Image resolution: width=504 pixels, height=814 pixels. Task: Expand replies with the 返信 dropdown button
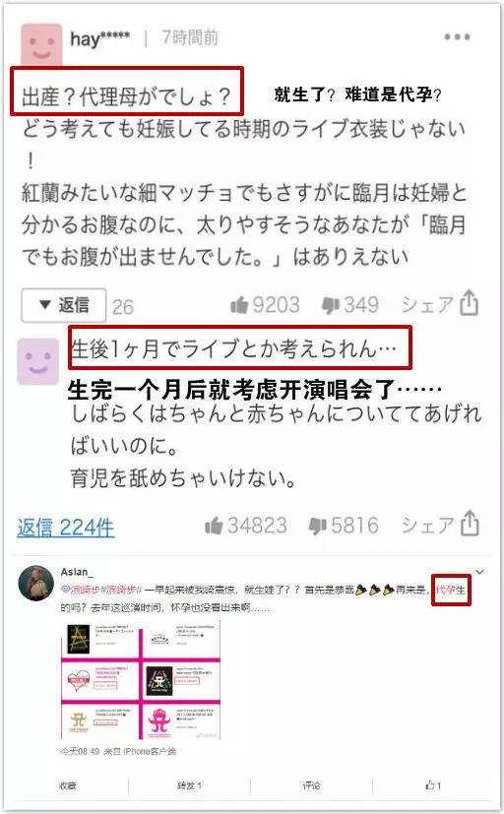point(64,305)
